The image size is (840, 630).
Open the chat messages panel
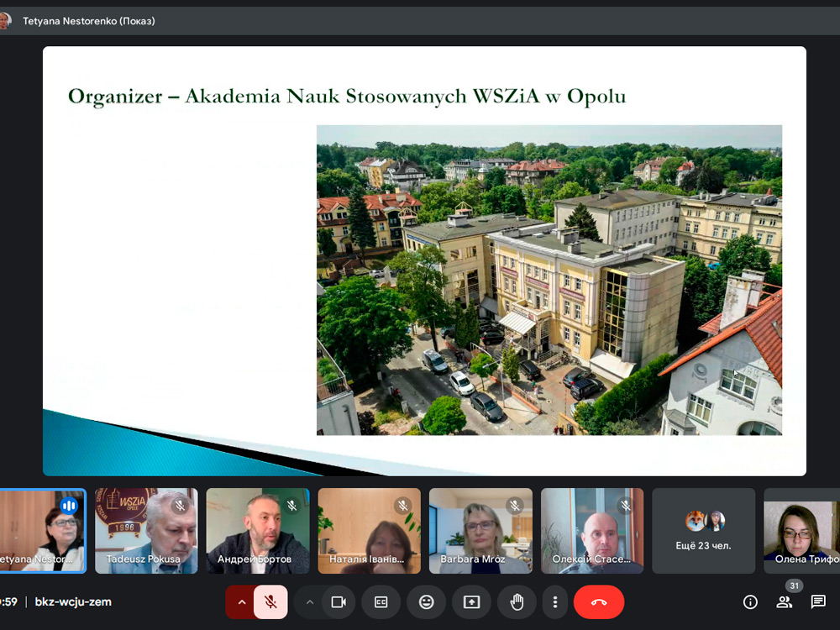[x=818, y=602]
